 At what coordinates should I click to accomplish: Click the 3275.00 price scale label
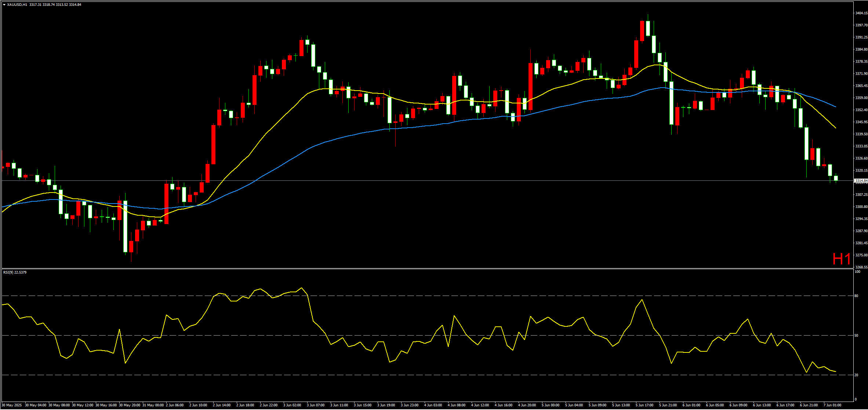[861, 255]
